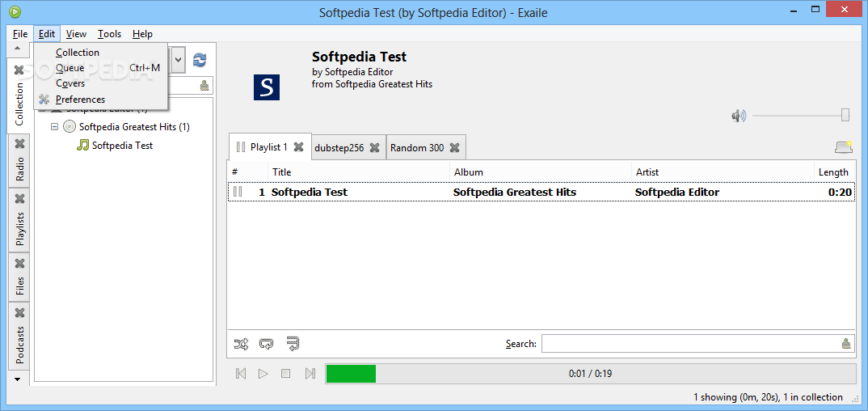The height and width of the screenshot is (411, 868).
Task: Skip to the previous track
Action: pyautogui.click(x=241, y=373)
